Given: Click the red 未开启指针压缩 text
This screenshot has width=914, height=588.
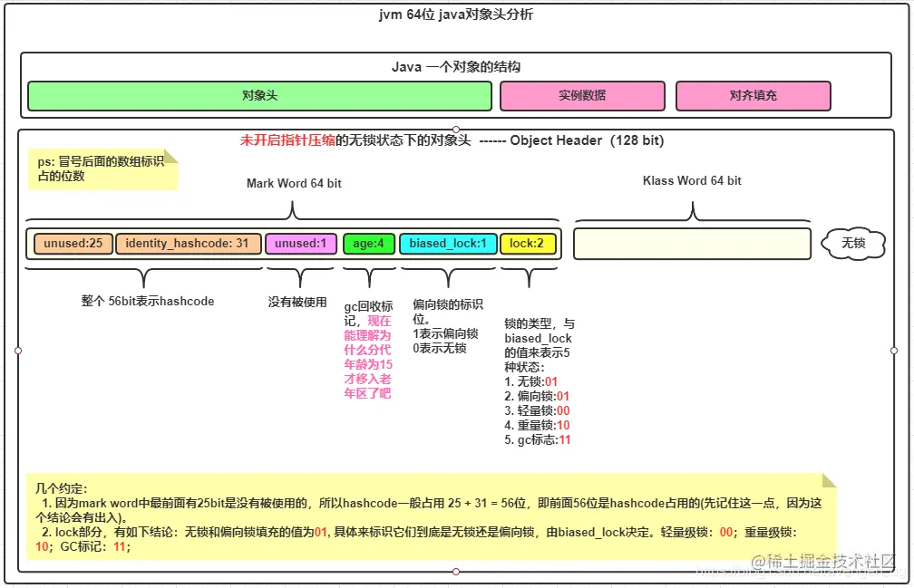Looking at the screenshot, I should click(x=288, y=140).
